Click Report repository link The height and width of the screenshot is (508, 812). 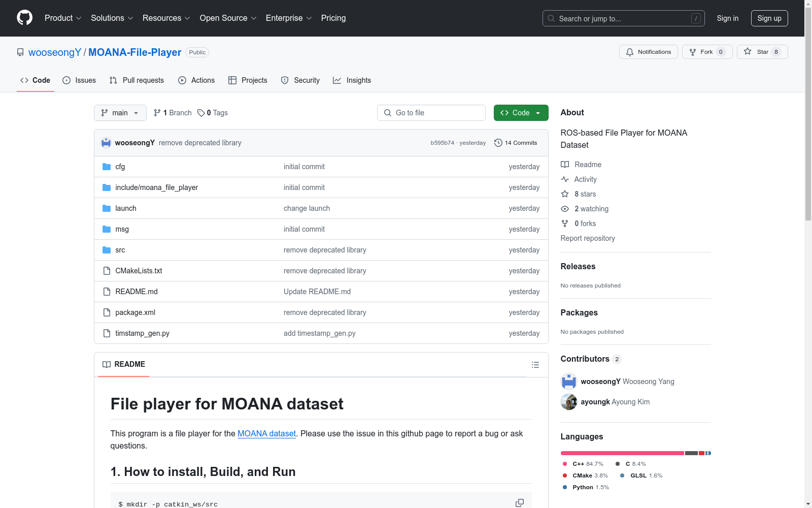point(588,238)
